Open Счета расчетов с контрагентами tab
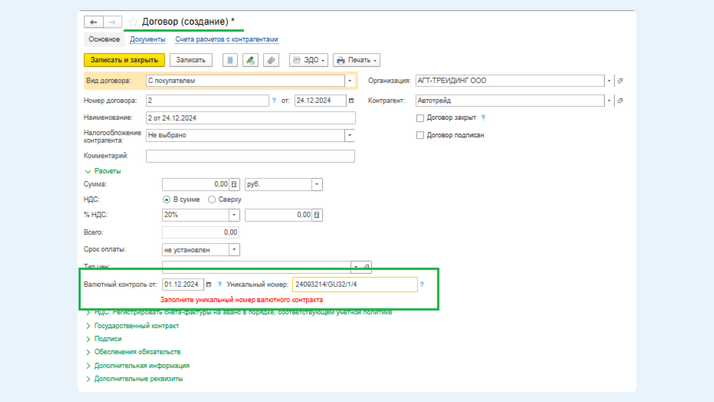This screenshot has height=402, width=714. coord(226,40)
